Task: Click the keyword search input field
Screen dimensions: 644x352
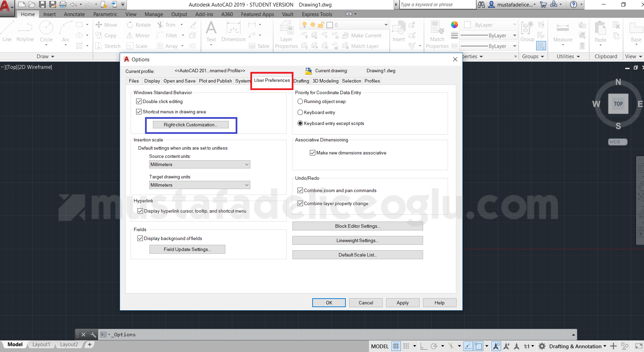Action: point(437,4)
